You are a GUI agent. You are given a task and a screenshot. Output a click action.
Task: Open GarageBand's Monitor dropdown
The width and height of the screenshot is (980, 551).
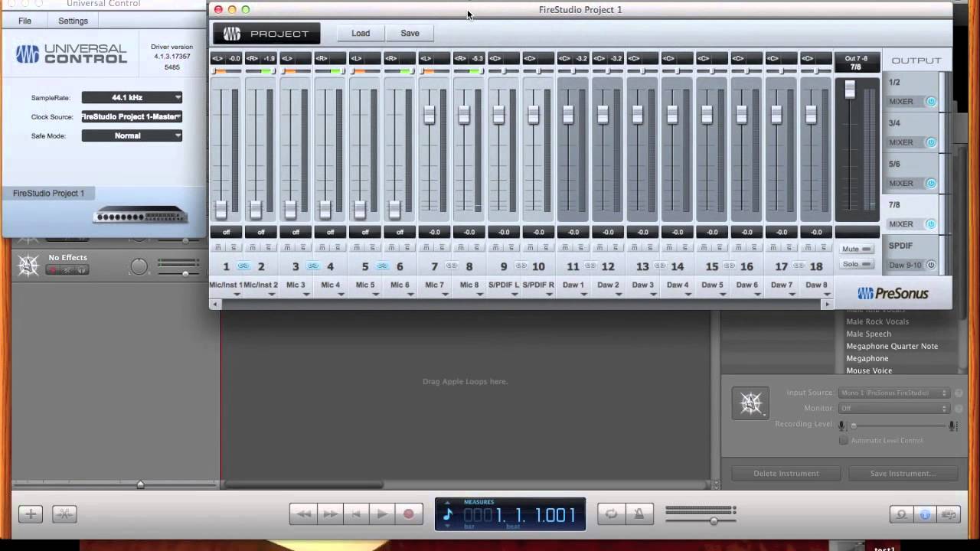coord(894,408)
